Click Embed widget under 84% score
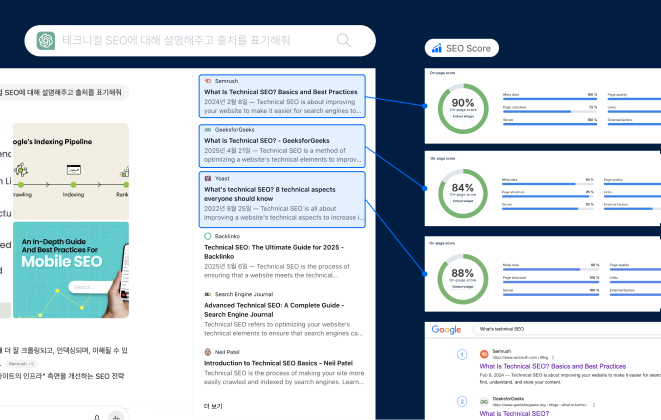Image resolution: width=661 pixels, height=420 pixels. (x=463, y=201)
